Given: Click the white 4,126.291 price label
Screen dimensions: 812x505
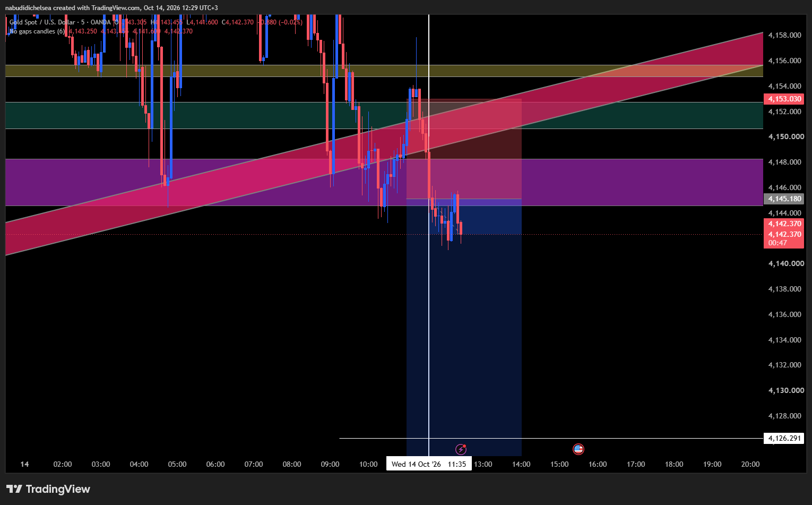Looking at the screenshot, I should [x=783, y=438].
